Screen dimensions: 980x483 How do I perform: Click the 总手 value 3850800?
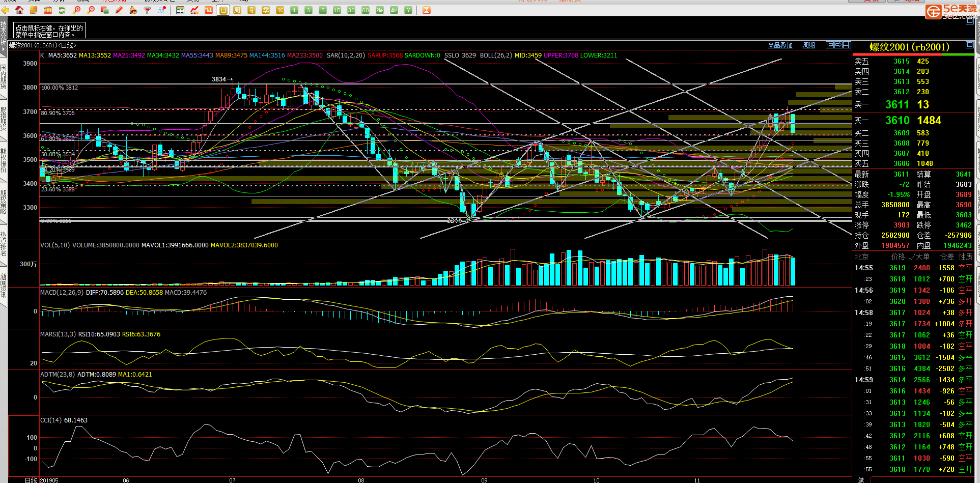[895, 205]
